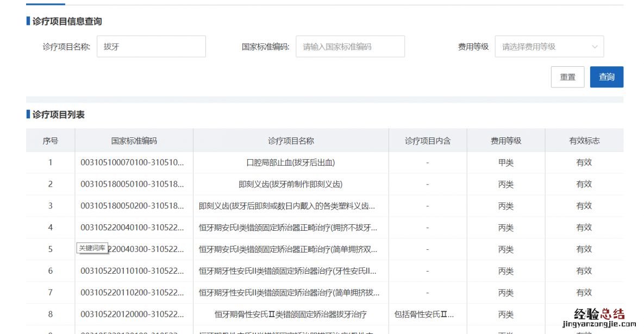Screen dimensions: 644x334
Task: Click the 国家标准编码 column header
Action: (134, 141)
